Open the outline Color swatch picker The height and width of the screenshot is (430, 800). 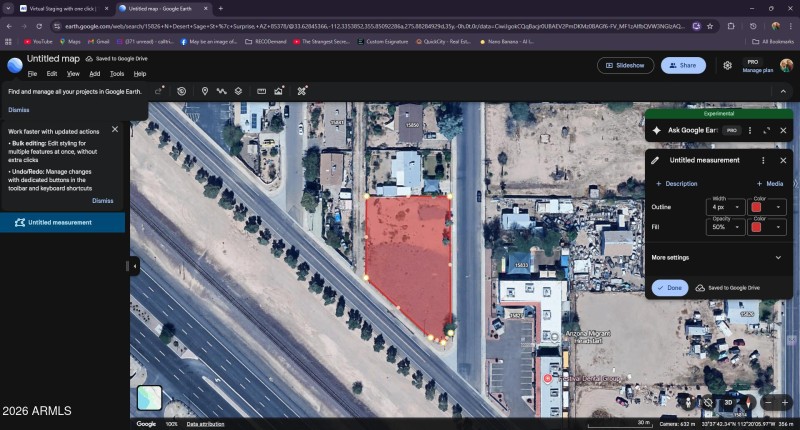(768, 207)
